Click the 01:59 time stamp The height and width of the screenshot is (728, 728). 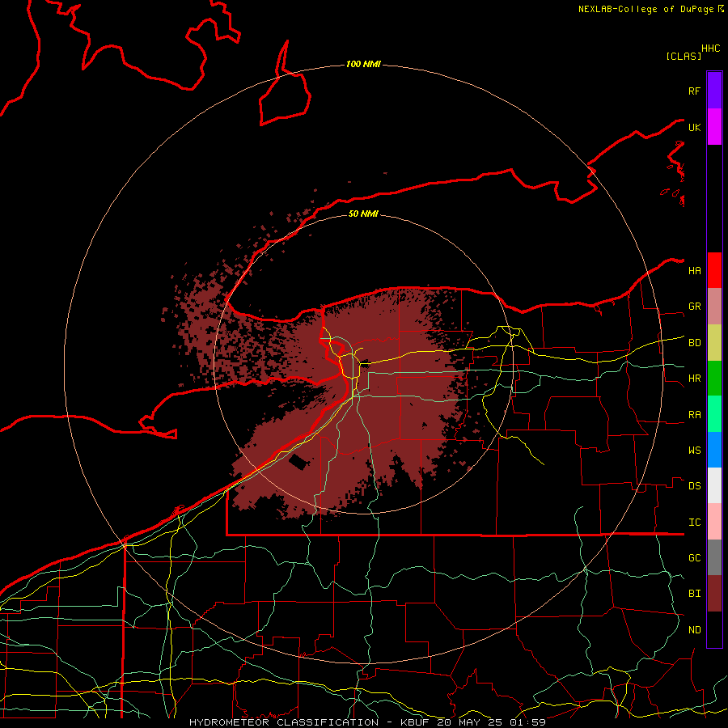[527, 722]
